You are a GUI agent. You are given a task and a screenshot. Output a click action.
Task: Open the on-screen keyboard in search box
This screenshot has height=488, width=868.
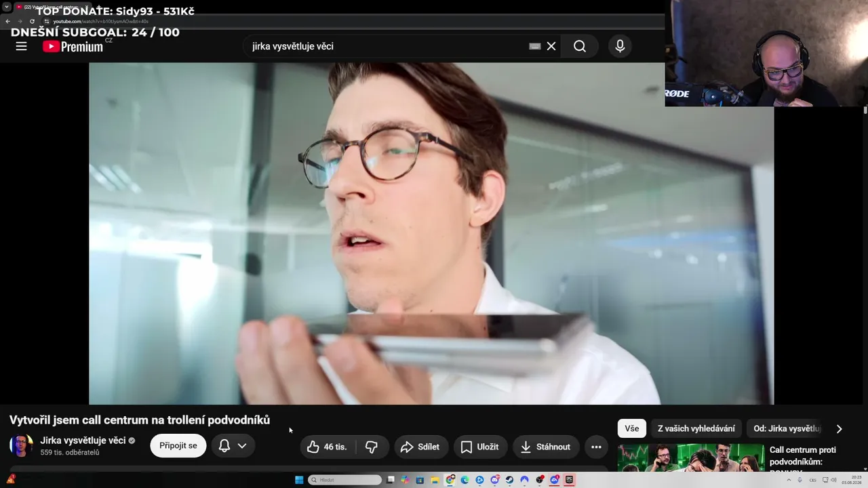(x=534, y=46)
